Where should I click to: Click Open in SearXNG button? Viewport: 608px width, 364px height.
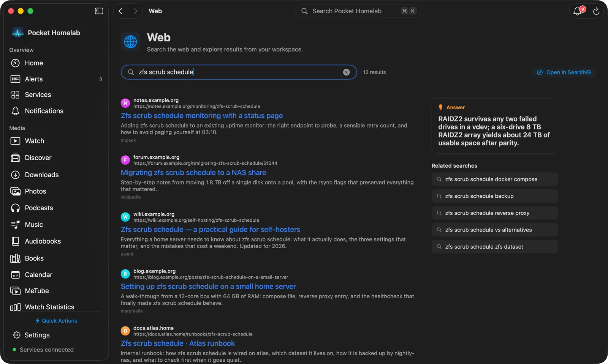tap(564, 72)
